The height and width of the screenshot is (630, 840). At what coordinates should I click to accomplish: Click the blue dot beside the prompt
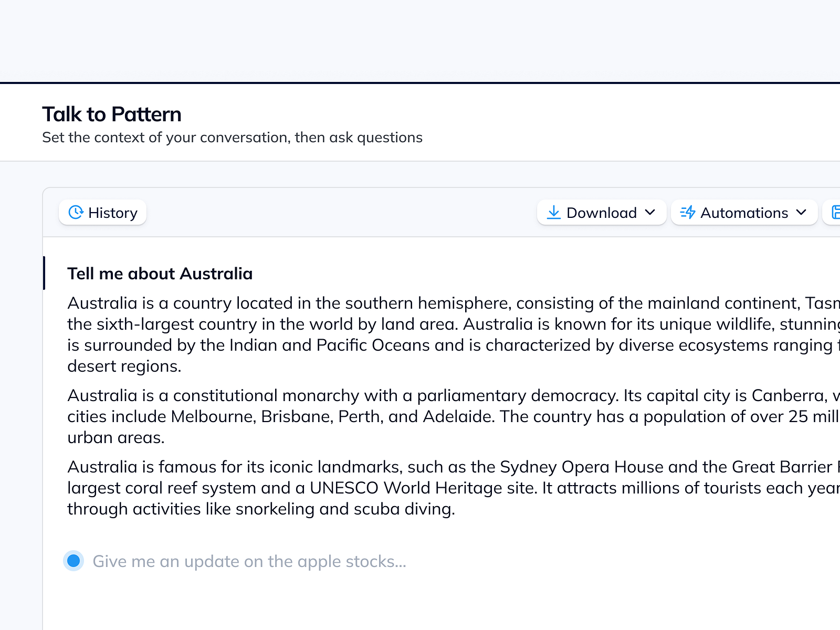73,561
